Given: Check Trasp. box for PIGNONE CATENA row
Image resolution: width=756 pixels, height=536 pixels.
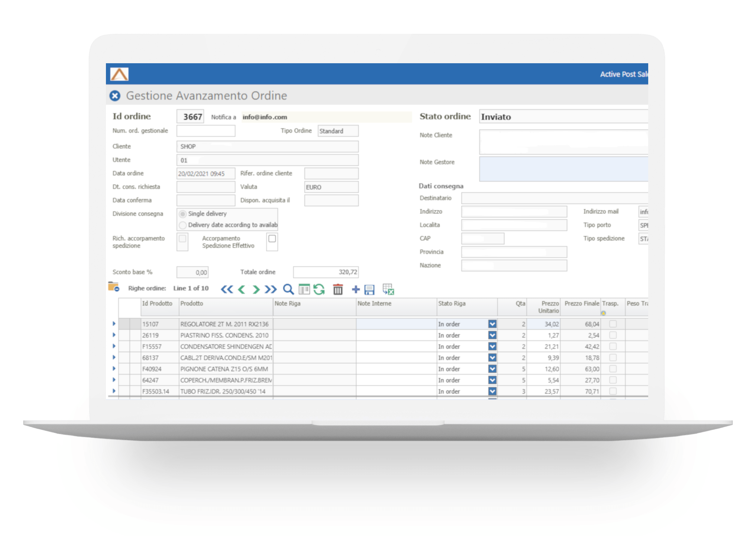Looking at the screenshot, I should coord(613,369).
